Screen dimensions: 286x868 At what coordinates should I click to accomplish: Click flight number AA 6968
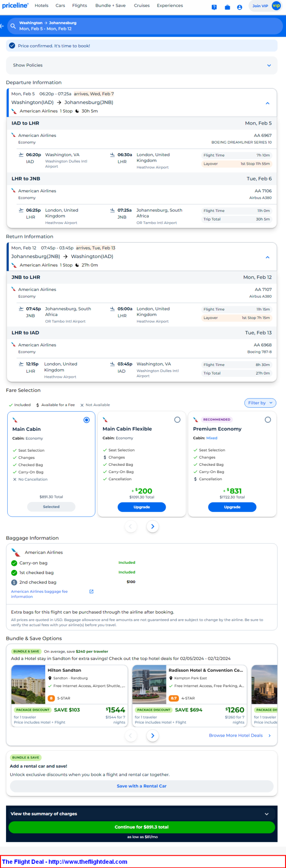tap(263, 345)
